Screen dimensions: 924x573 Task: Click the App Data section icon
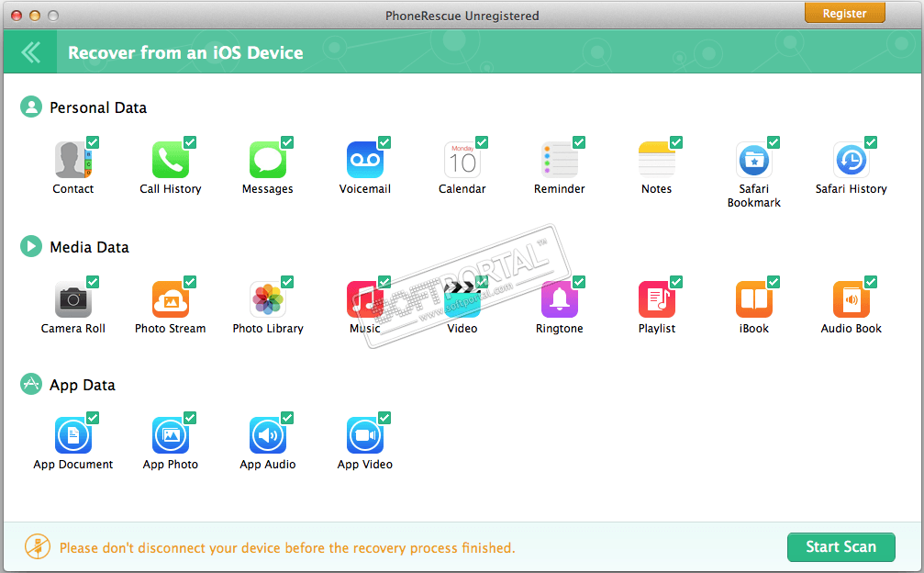(31, 385)
